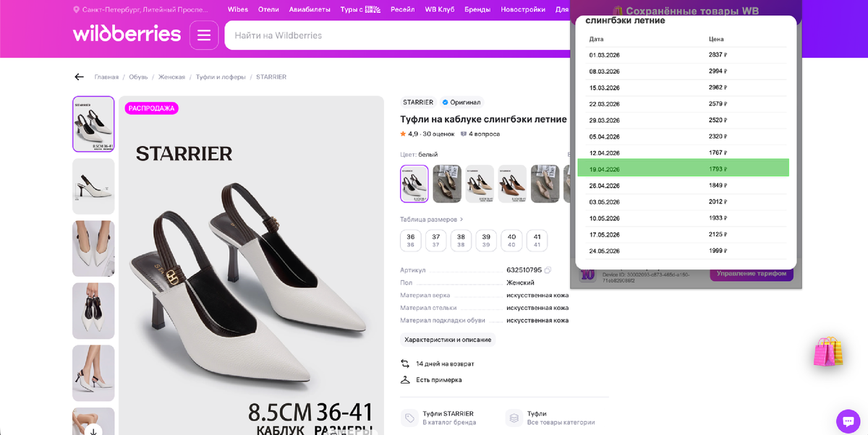Click Управление тарифом button
868x435 pixels.
point(752,274)
